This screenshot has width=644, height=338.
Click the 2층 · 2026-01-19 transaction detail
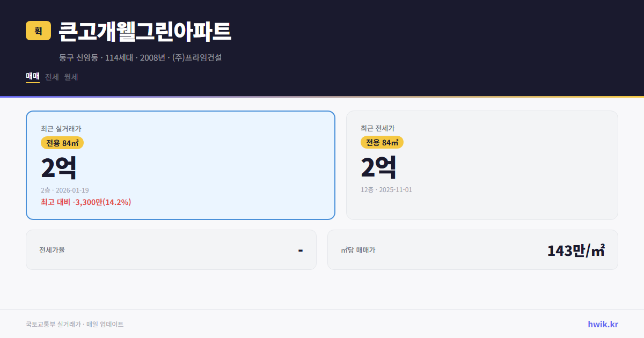click(x=64, y=189)
